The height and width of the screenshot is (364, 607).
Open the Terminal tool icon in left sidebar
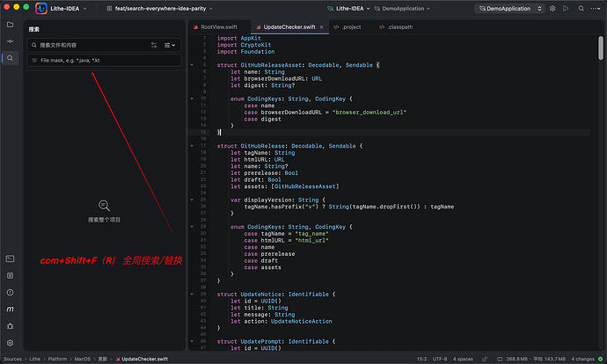coord(10,258)
